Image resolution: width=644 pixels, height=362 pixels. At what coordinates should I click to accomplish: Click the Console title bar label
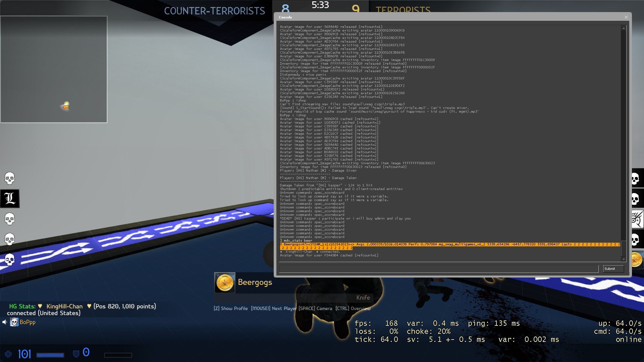(x=285, y=17)
